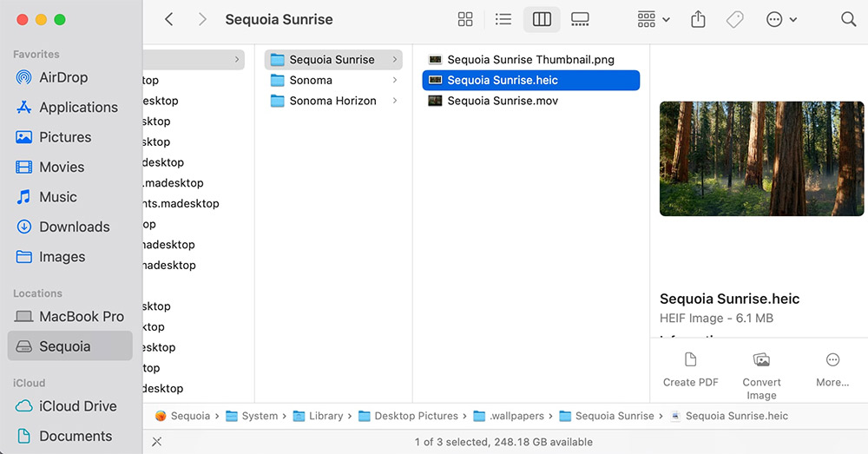The image size is (868, 454).
Task: Select the Sonoma Horizon folder
Action: tap(333, 101)
